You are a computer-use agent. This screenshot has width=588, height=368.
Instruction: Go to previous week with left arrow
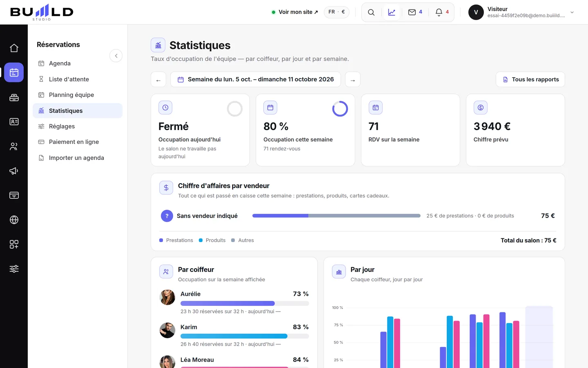click(x=158, y=80)
